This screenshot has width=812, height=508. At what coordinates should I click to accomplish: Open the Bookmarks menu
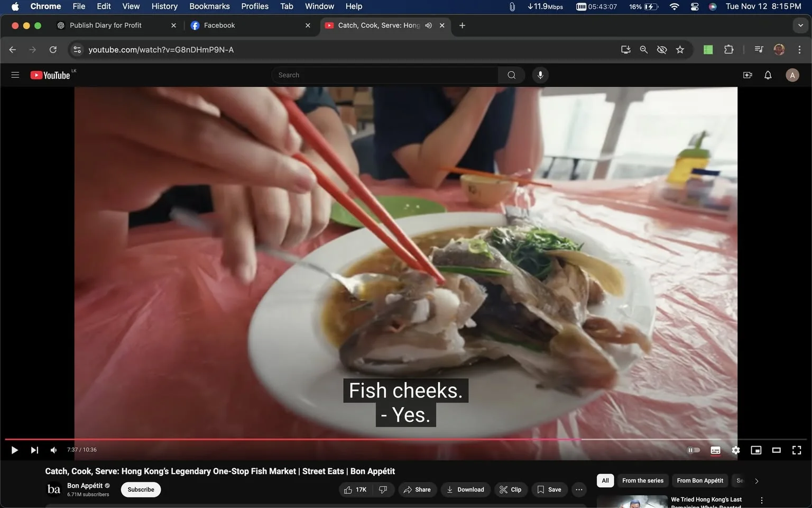[x=209, y=6]
